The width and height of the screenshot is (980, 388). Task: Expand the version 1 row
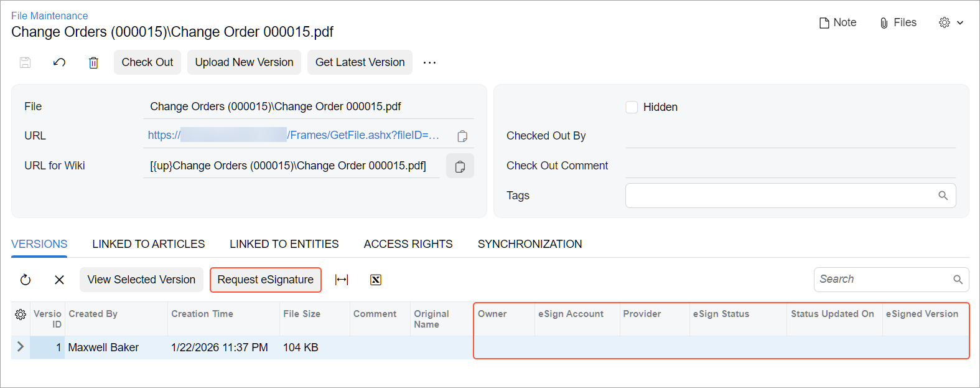[21, 347]
